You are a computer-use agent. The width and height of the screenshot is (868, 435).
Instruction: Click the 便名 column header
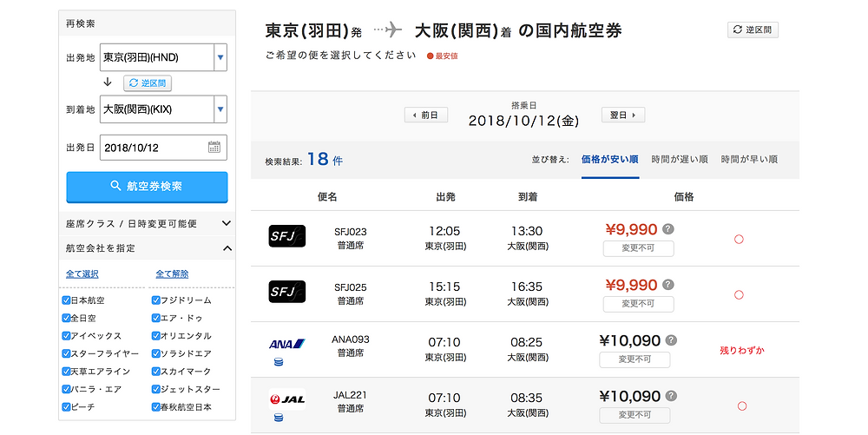[327, 197]
